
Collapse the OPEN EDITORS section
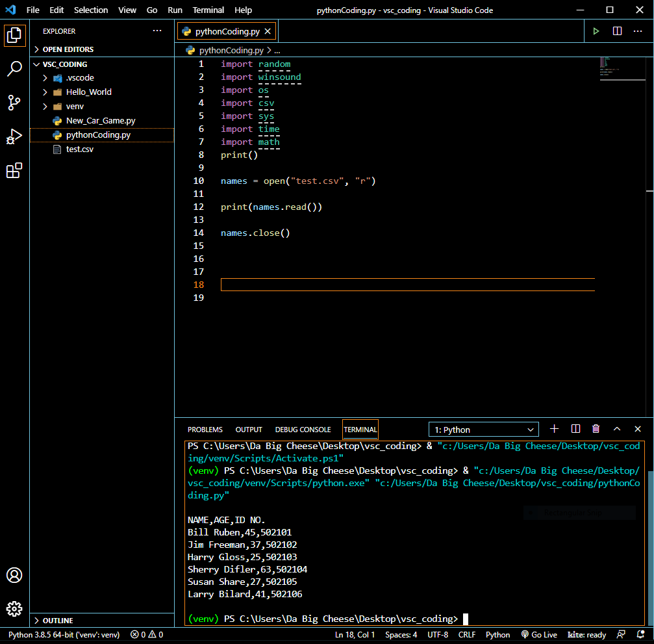pyautogui.click(x=68, y=49)
